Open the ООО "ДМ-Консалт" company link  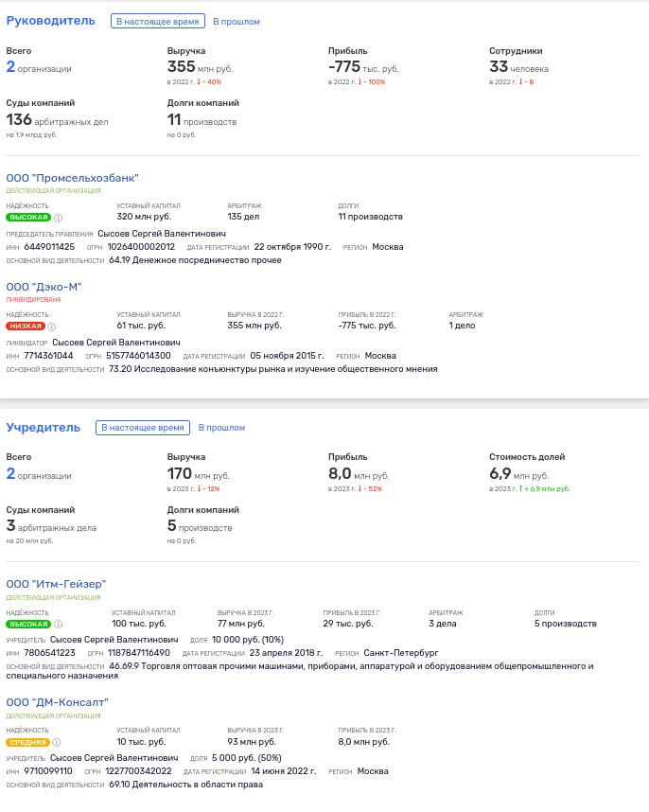pos(58,703)
